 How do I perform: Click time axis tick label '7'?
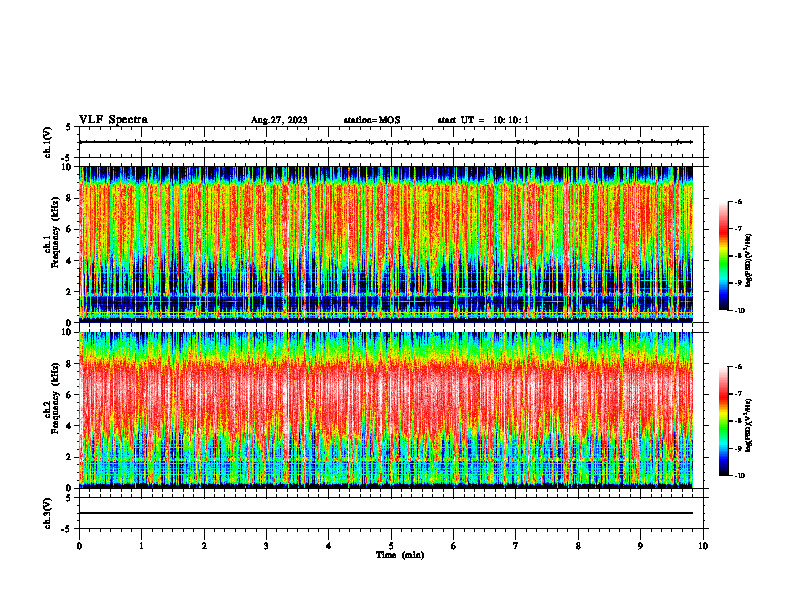click(x=516, y=546)
